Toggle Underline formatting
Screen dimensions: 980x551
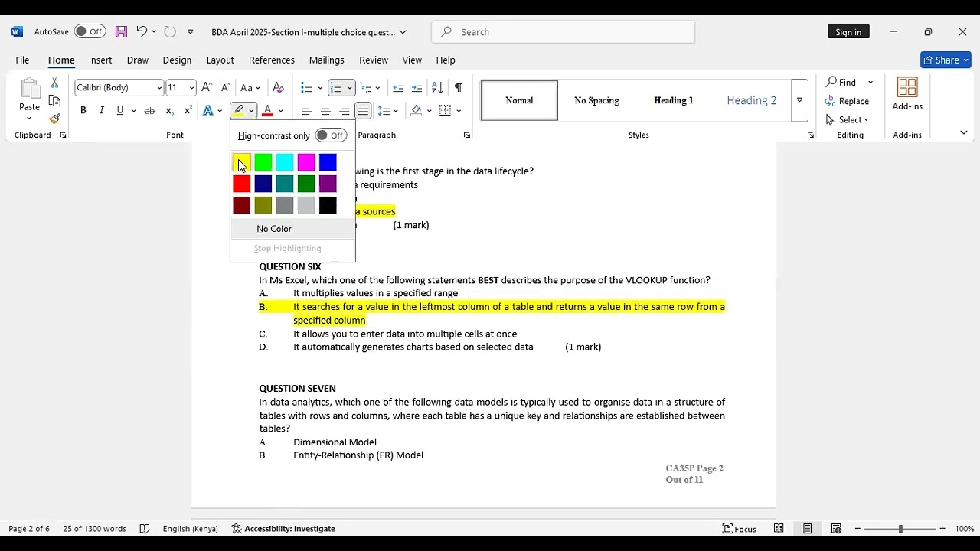pos(119,111)
